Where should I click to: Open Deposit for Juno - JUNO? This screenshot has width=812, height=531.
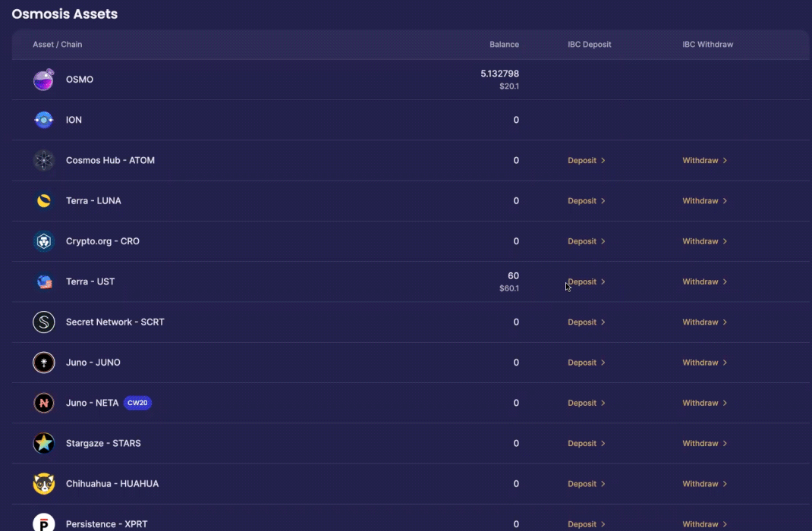[586, 363]
